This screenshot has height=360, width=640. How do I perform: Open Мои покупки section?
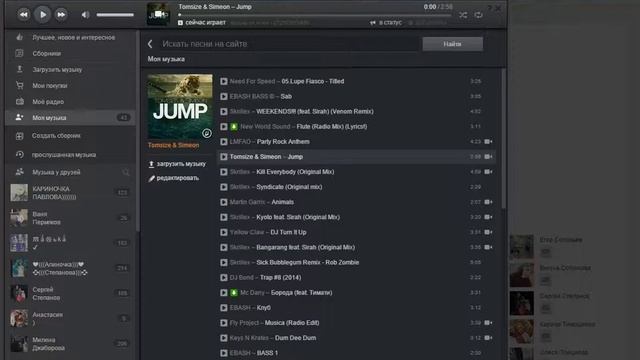click(49, 86)
